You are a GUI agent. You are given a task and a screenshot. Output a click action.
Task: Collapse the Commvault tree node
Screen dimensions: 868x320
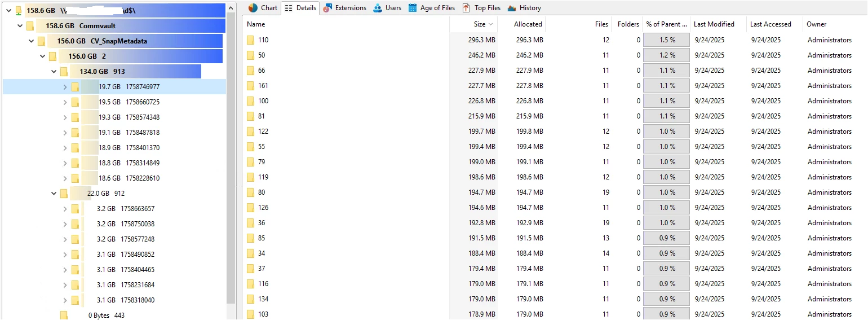(x=20, y=26)
